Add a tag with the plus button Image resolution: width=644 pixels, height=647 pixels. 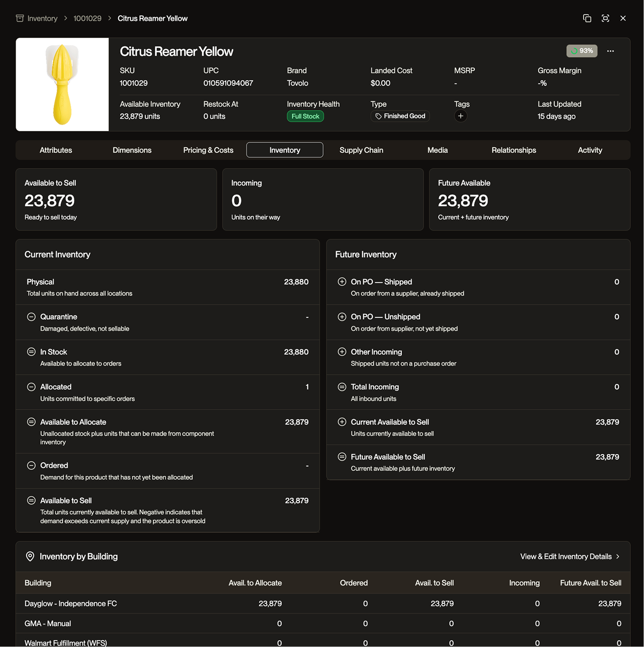[460, 116]
